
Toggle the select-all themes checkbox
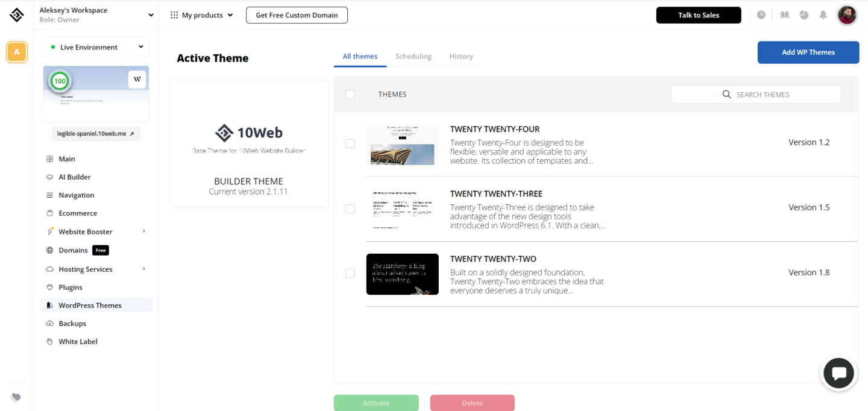click(350, 94)
